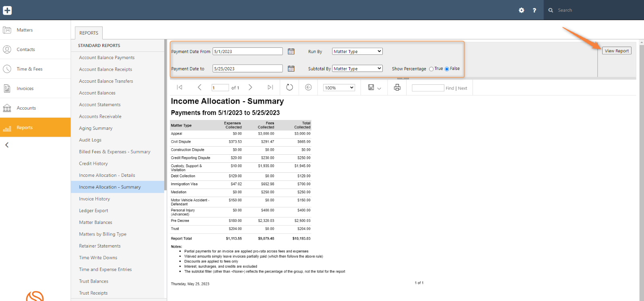Go to last page of report
The height and width of the screenshot is (301, 644).
270,87
